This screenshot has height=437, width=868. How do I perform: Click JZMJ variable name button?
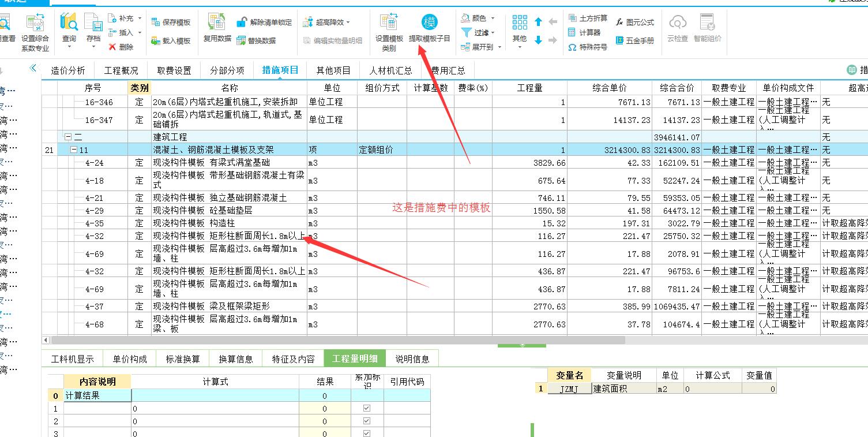tap(570, 389)
